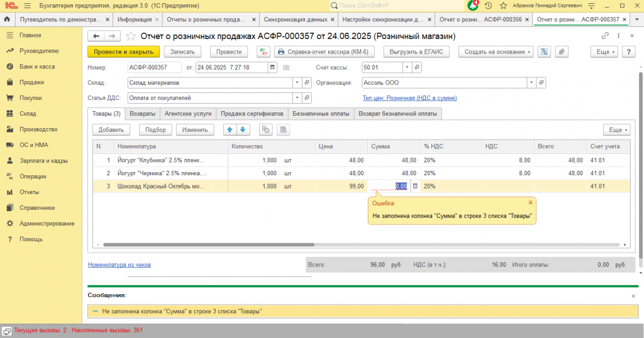Click horizontal scrollbar of table
This screenshot has width=644, height=338.
tap(209, 245)
